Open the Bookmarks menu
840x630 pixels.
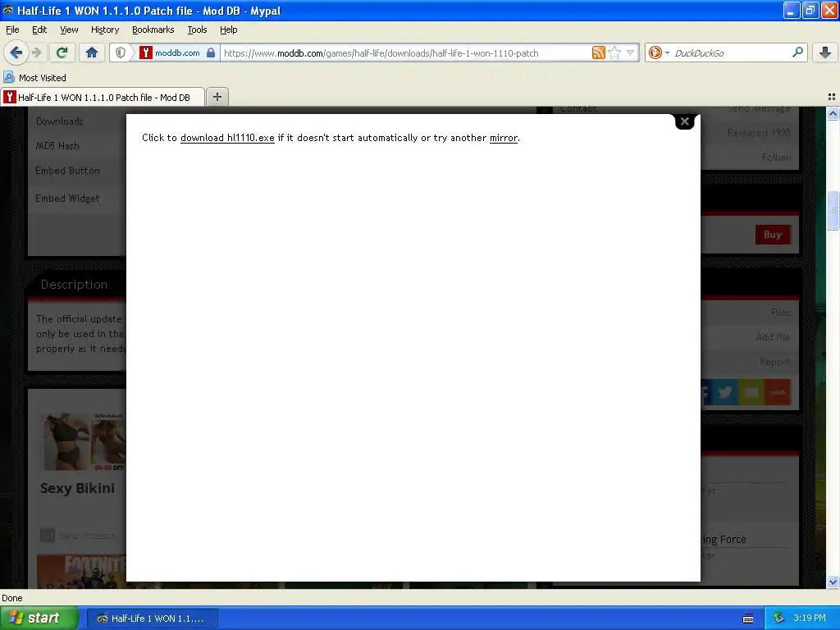153,30
